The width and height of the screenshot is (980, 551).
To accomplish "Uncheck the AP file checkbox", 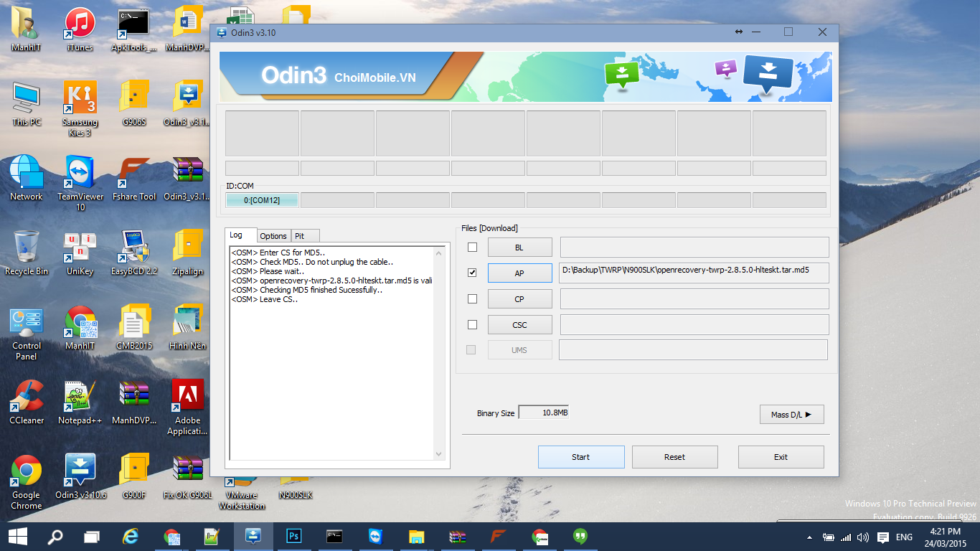I will click(x=472, y=273).
